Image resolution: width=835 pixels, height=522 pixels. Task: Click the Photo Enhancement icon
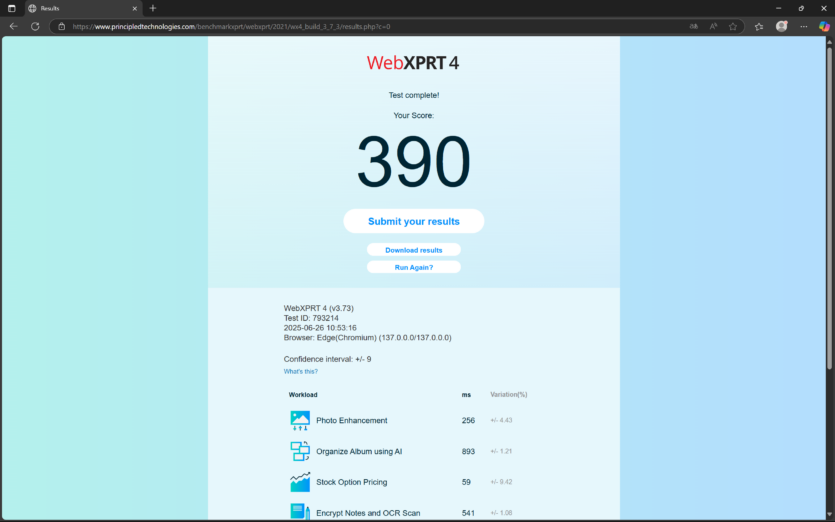click(x=300, y=420)
